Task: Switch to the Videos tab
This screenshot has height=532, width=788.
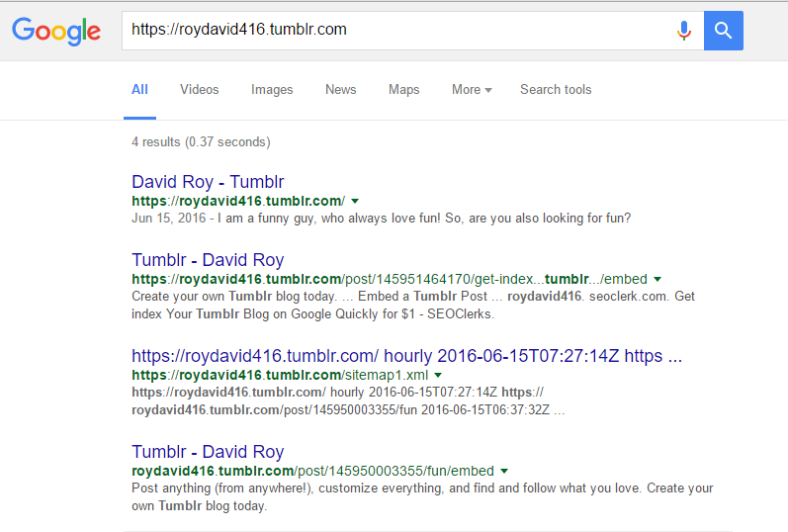Action: pyautogui.click(x=200, y=90)
